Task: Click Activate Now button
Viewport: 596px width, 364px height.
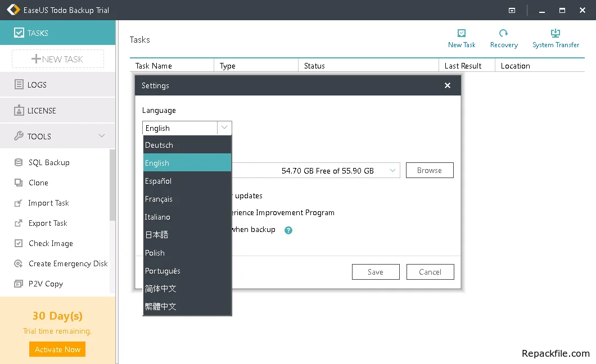Action: [57, 349]
